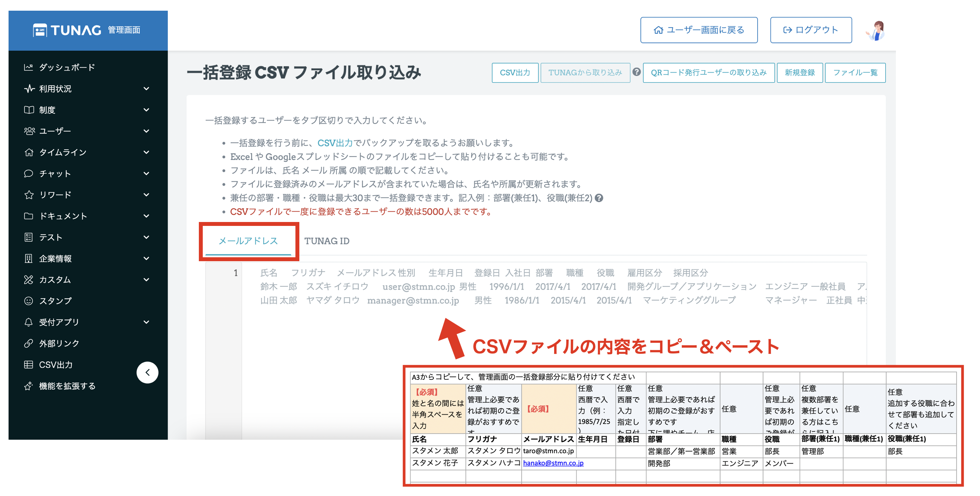Click the TUNAGから取り込み button
Viewport: 980px width, 496px height.
point(585,73)
